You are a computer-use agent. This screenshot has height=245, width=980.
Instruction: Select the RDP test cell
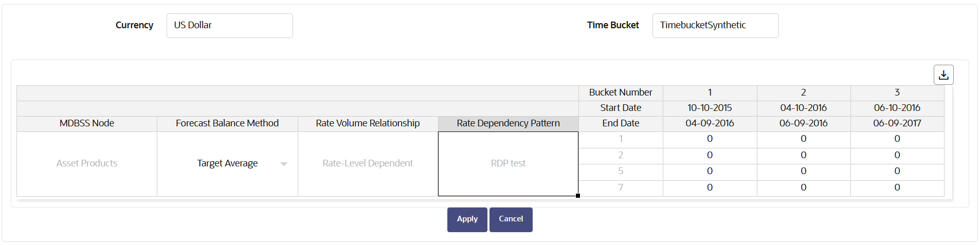pyautogui.click(x=508, y=163)
